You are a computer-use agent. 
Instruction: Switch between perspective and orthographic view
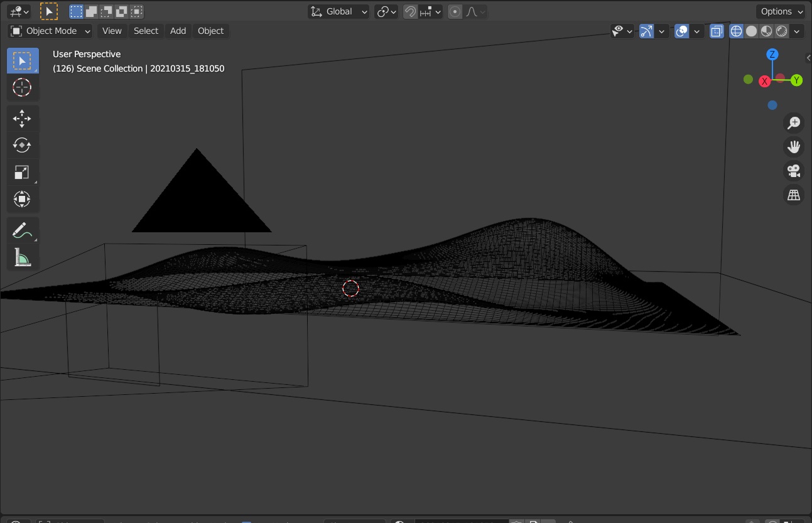(794, 195)
